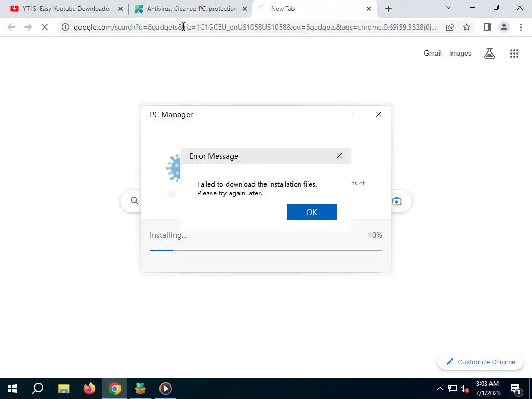Image resolution: width=532 pixels, height=399 pixels.
Task: Go forward using the forward arrow
Action: point(28,27)
